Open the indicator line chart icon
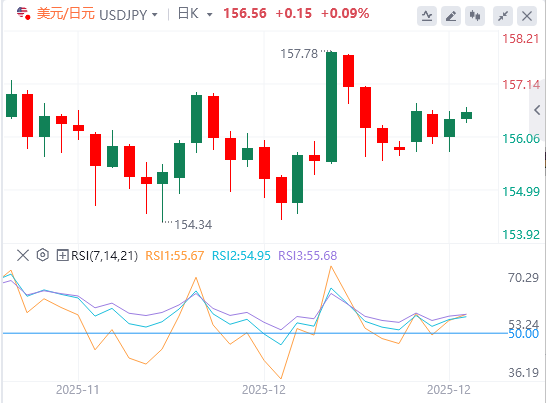Viewport: 546px width, 403px height. click(x=427, y=16)
